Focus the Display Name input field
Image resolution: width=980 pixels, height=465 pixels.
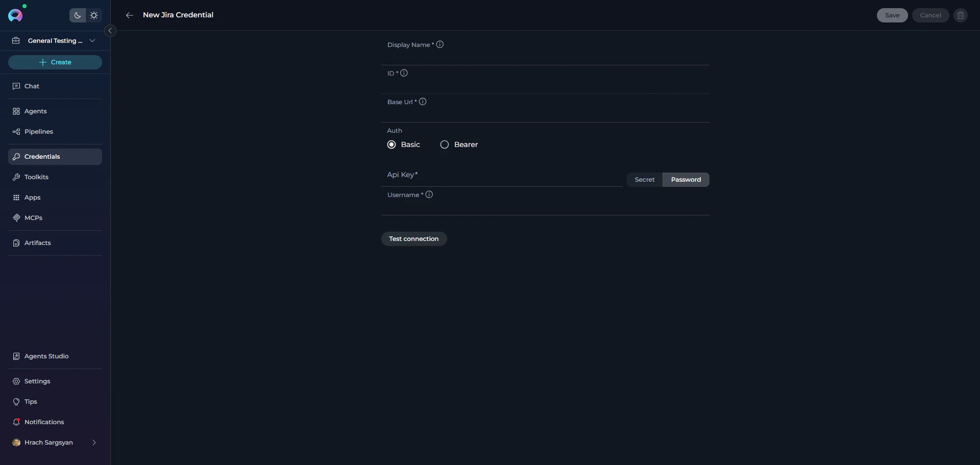tap(545, 57)
